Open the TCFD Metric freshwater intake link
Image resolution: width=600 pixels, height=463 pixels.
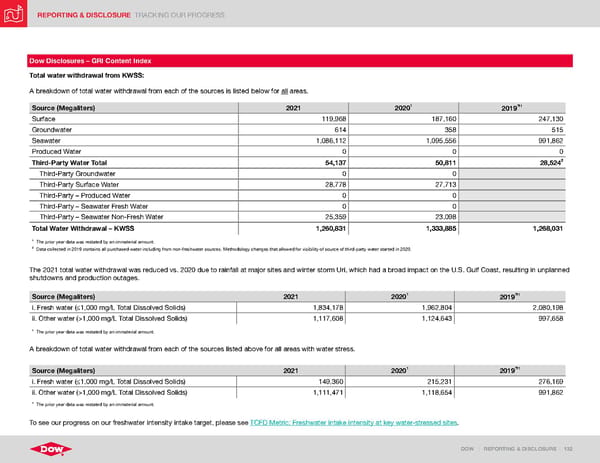(x=354, y=422)
